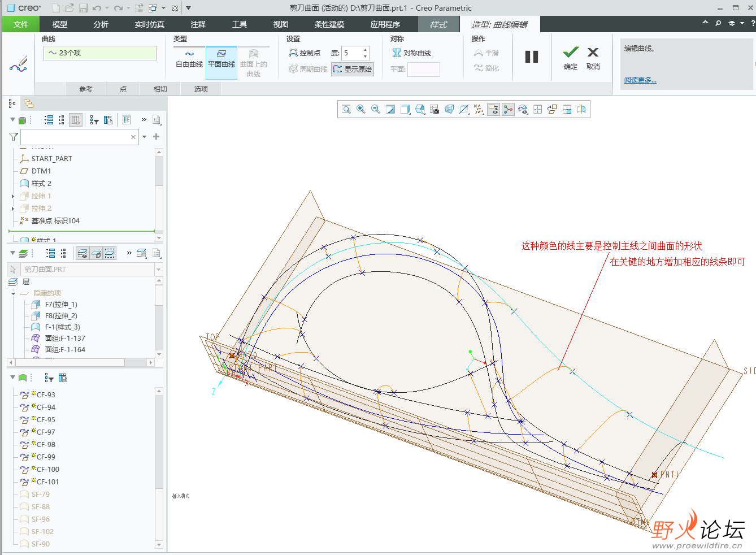Click the 度 value spinner up arrow
Screen dimensions: 756x555
[366, 50]
